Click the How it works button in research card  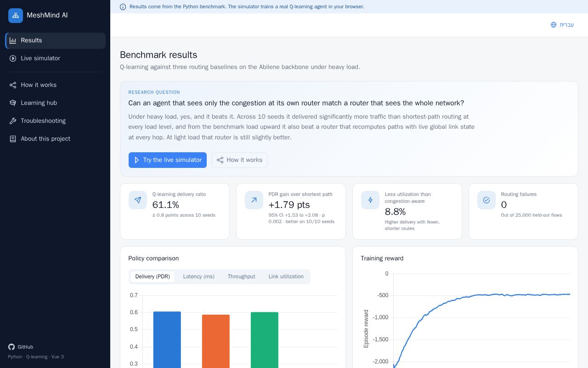[240, 160]
